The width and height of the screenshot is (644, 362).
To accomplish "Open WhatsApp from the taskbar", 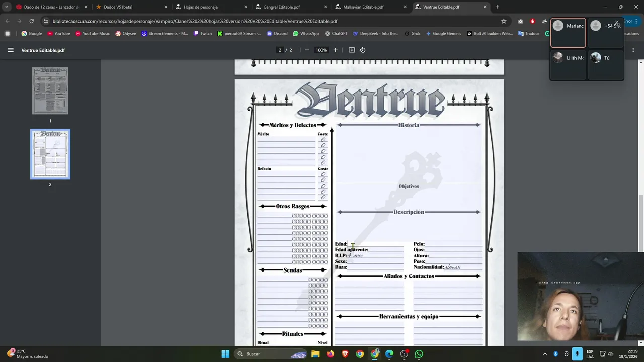I will click(x=419, y=354).
